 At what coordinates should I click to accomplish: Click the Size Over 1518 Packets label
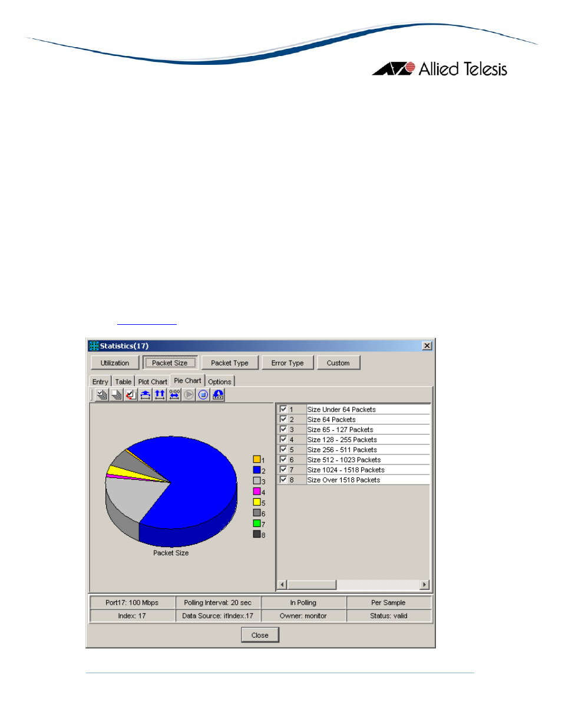point(344,480)
